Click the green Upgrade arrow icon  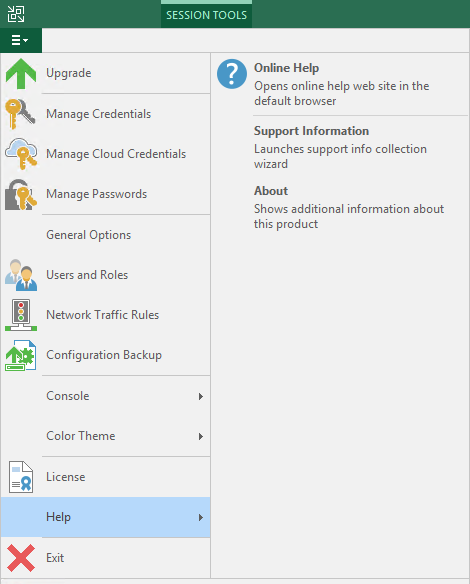click(x=21, y=73)
